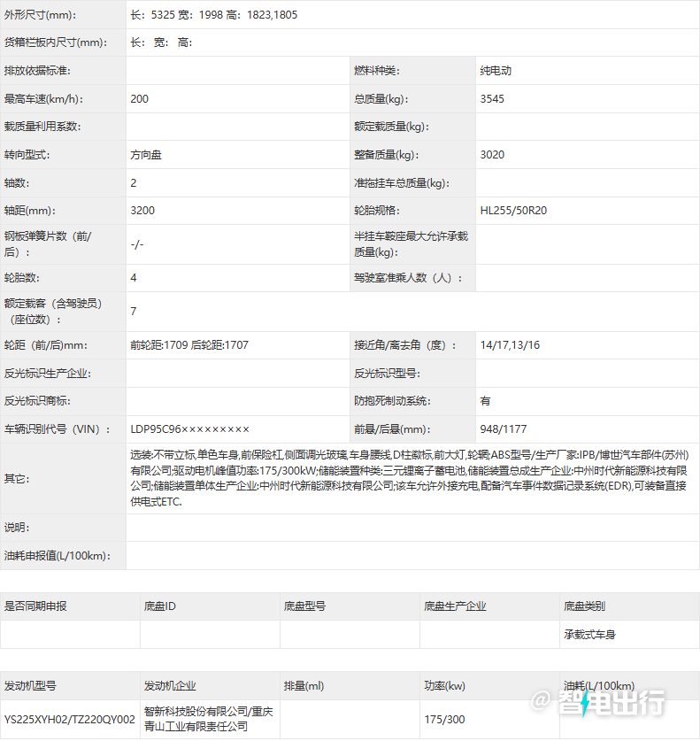
Task: Click the 额定载客(含驾驶员) label
Action: [x=53, y=311]
